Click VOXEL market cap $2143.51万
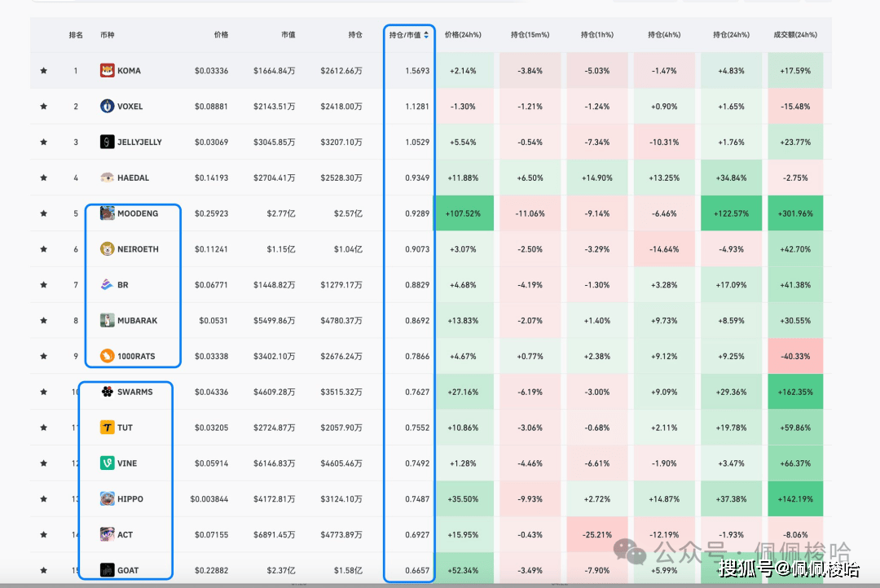Viewport: 880px width, 588px height. [274, 106]
